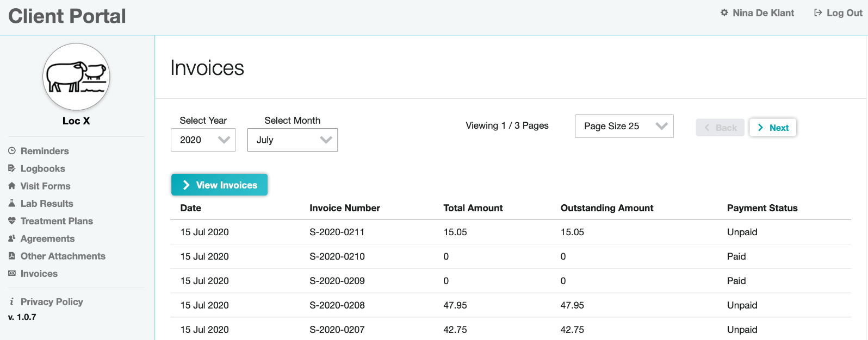The width and height of the screenshot is (868, 340).
Task: Click the Log Out link
Action: [844, 12]
